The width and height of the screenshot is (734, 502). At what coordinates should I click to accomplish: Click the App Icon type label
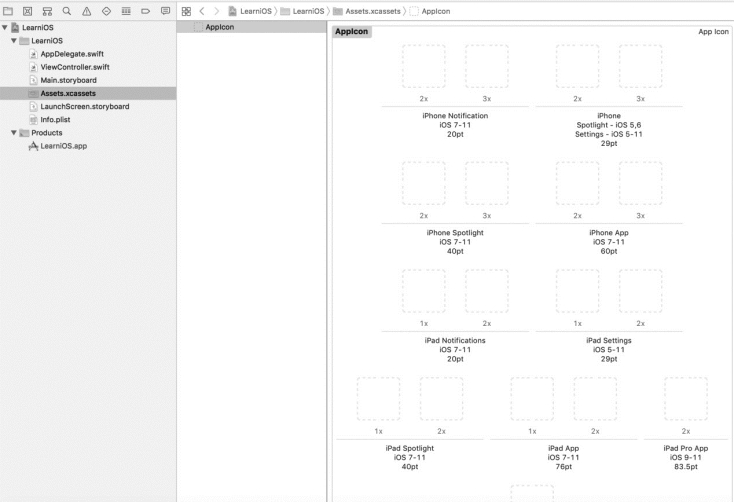713,31
